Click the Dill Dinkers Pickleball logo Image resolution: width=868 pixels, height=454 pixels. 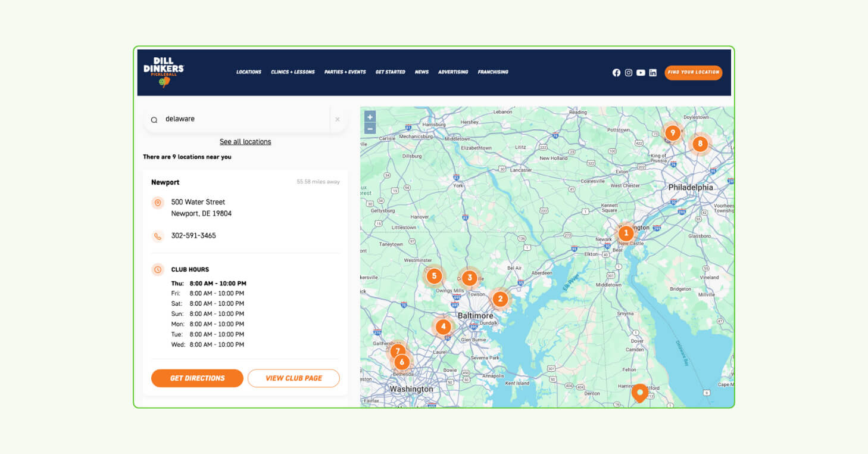pyautogui.click(x=163, y=70)
